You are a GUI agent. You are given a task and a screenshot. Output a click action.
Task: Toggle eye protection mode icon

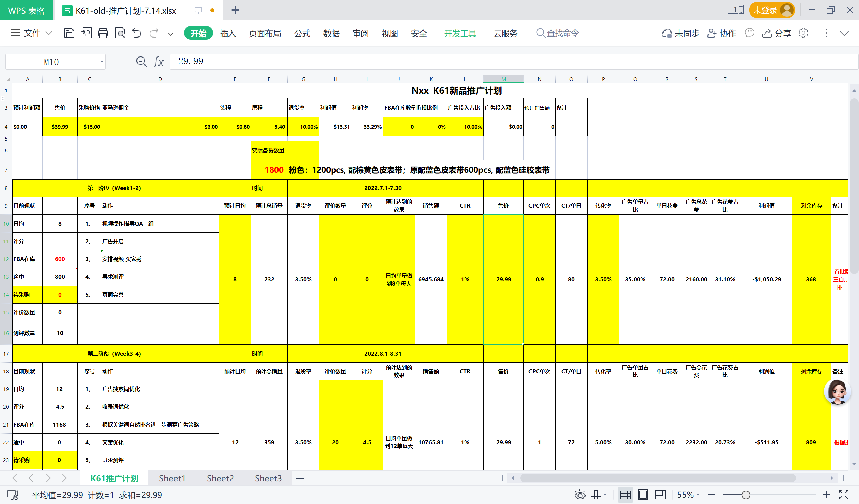point(579,495)
